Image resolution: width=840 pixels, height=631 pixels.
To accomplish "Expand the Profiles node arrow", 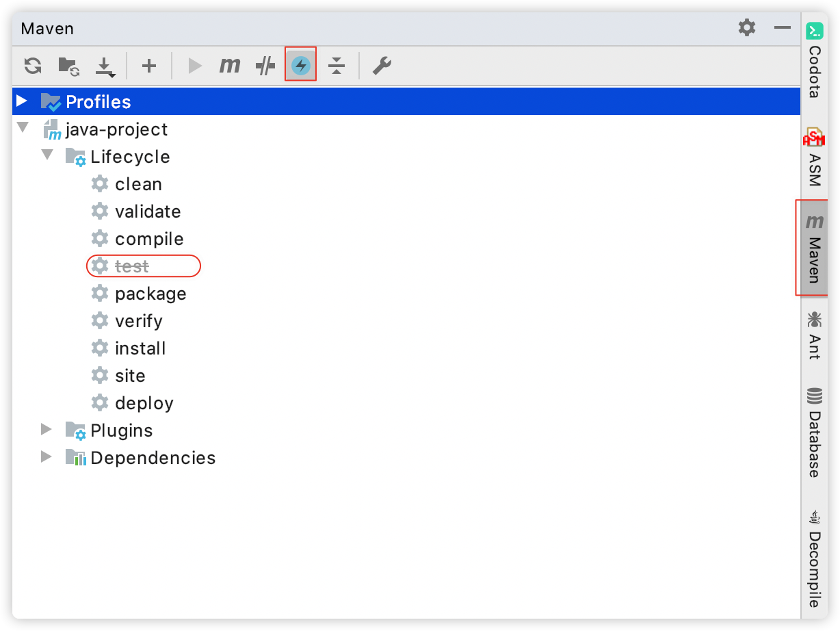I will pyautogui.click(x=23, y=101).
